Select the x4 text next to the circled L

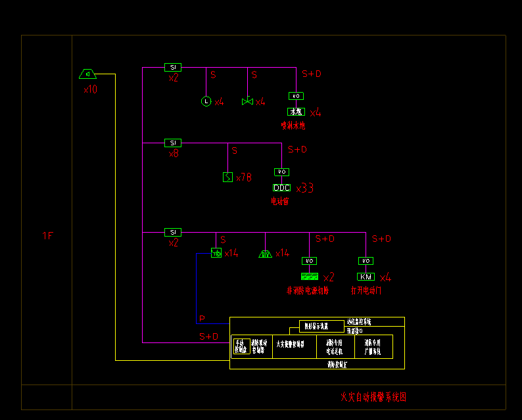pyautogui.click(x=219, y=102)
